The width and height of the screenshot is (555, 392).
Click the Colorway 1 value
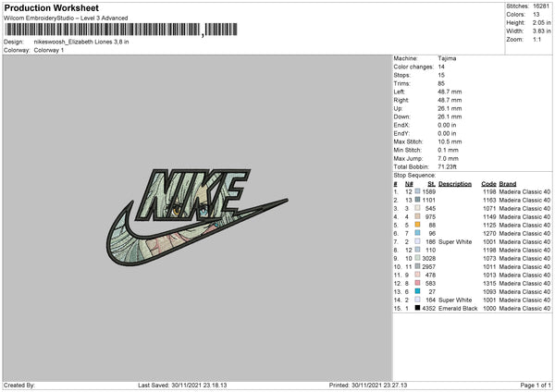pyautogui.click(x=49, y=50)
